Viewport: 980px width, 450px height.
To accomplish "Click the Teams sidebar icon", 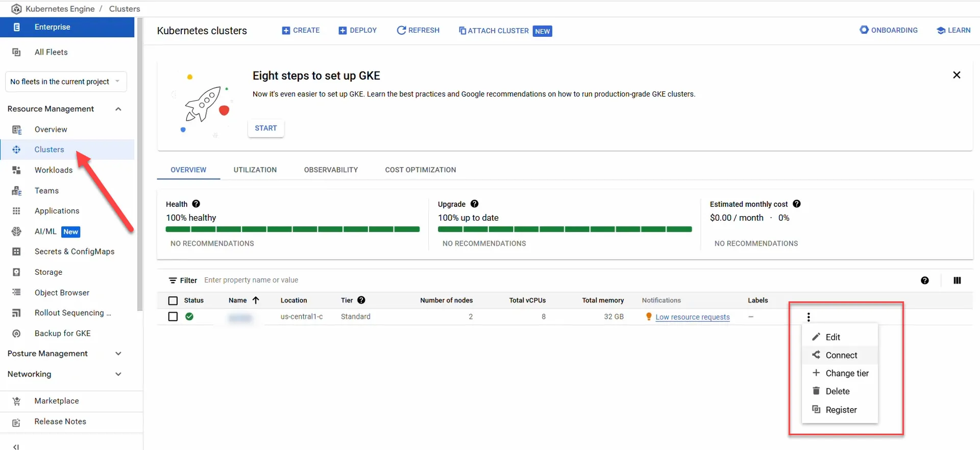I will tap(16, 191).
